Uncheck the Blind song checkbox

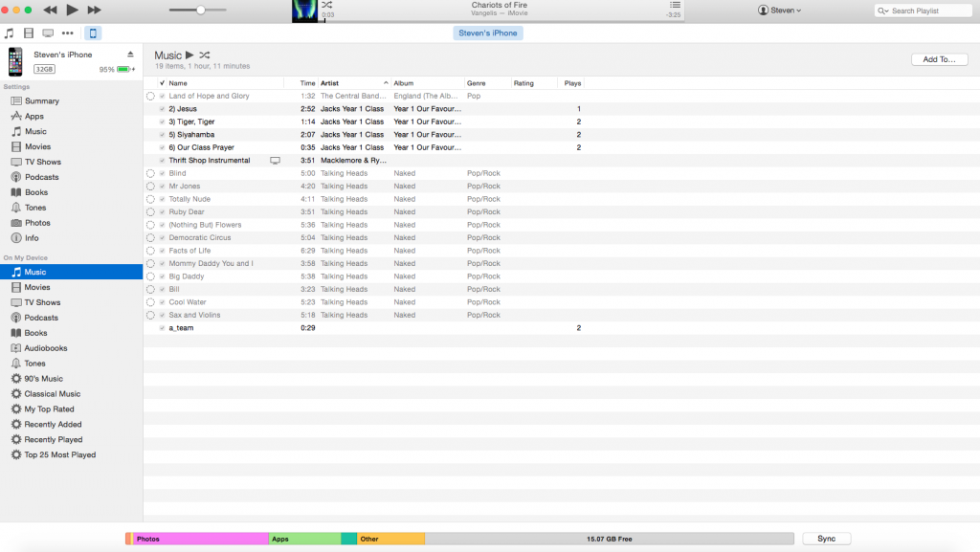[x=162, y=173]
